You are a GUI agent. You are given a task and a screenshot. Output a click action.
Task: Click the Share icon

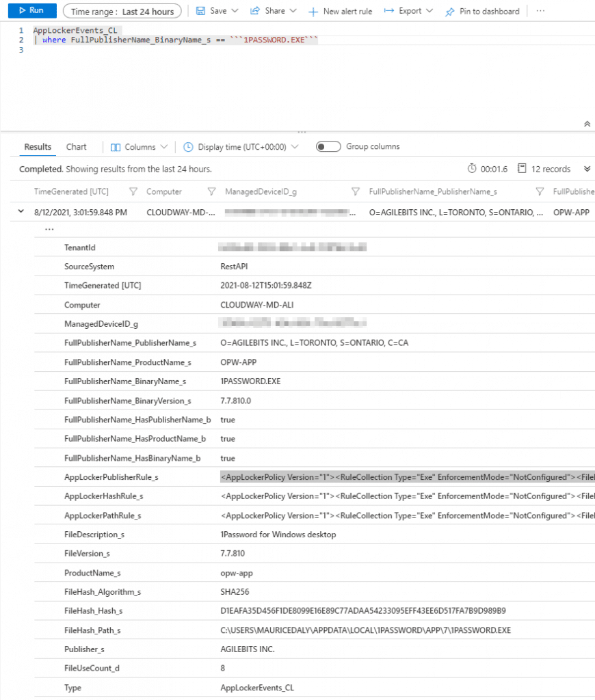pos(254,11)
